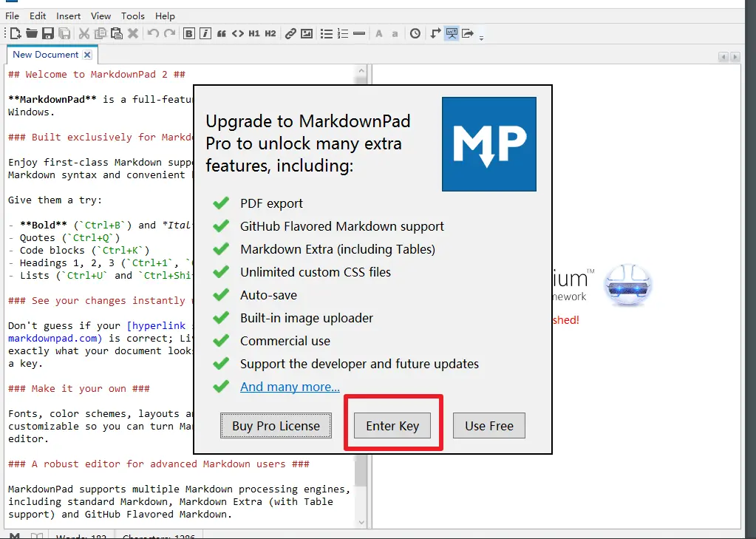Open the Edit menu
Viewport: 756px width, 539px height.
tap(38, 16)
